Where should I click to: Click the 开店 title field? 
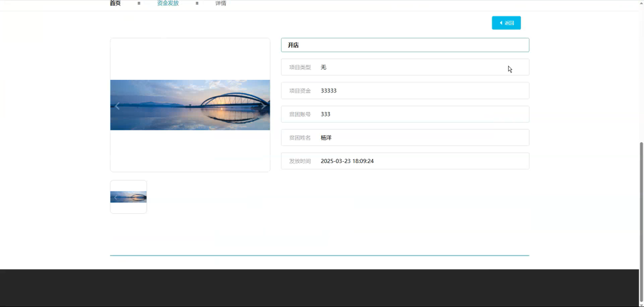405,45
